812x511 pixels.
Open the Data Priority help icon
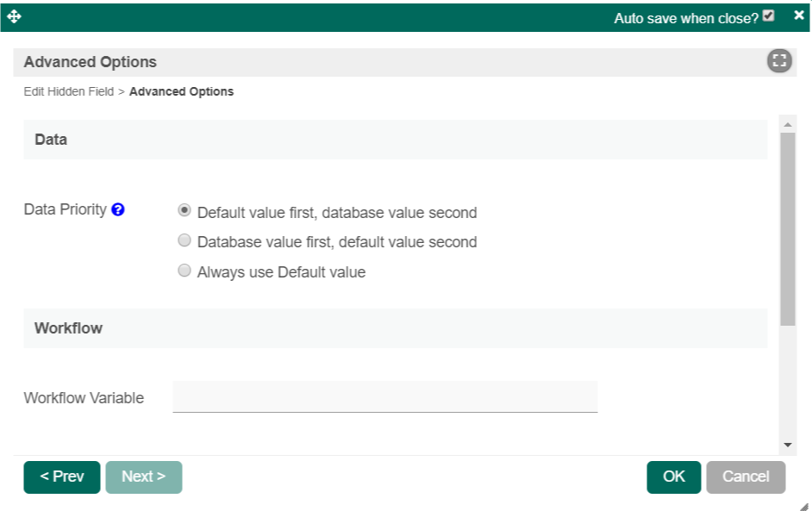coord(118,209)
